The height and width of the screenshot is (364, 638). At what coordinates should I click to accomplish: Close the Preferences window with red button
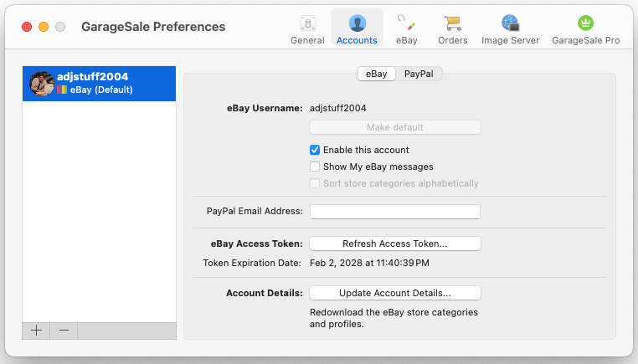click(x=27, y=27)
